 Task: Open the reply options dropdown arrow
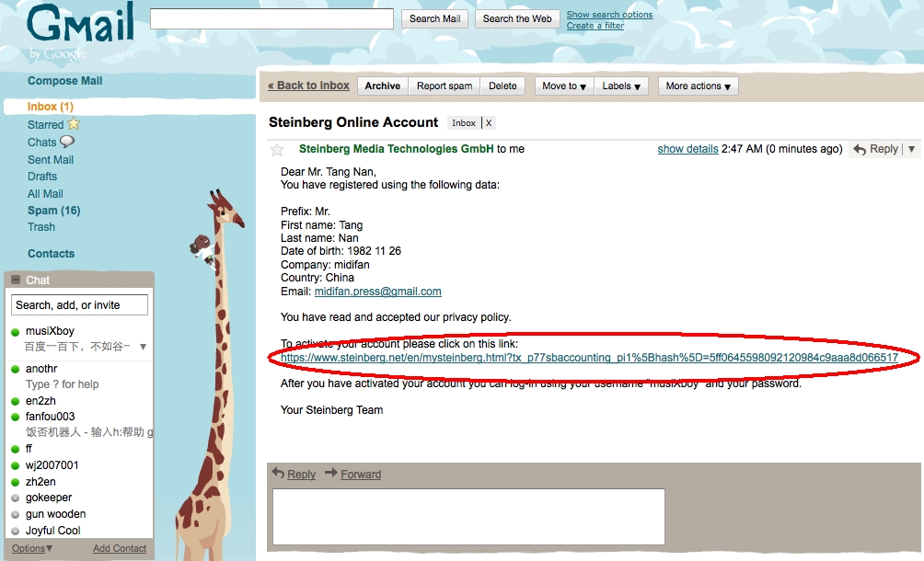(912, 149)
